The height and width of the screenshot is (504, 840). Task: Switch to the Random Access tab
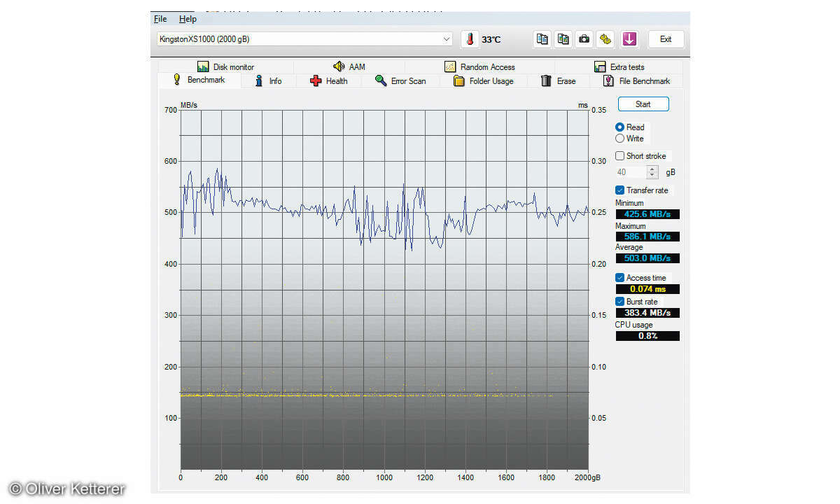coord(479,66)
